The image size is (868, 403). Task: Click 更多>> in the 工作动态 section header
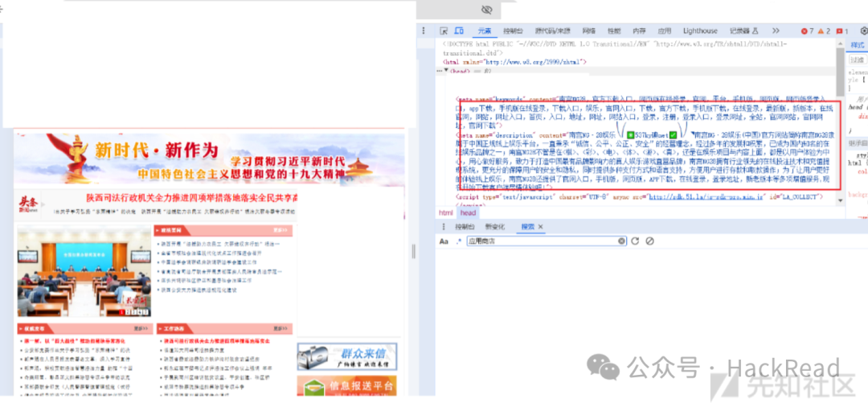tap(280, 329)
